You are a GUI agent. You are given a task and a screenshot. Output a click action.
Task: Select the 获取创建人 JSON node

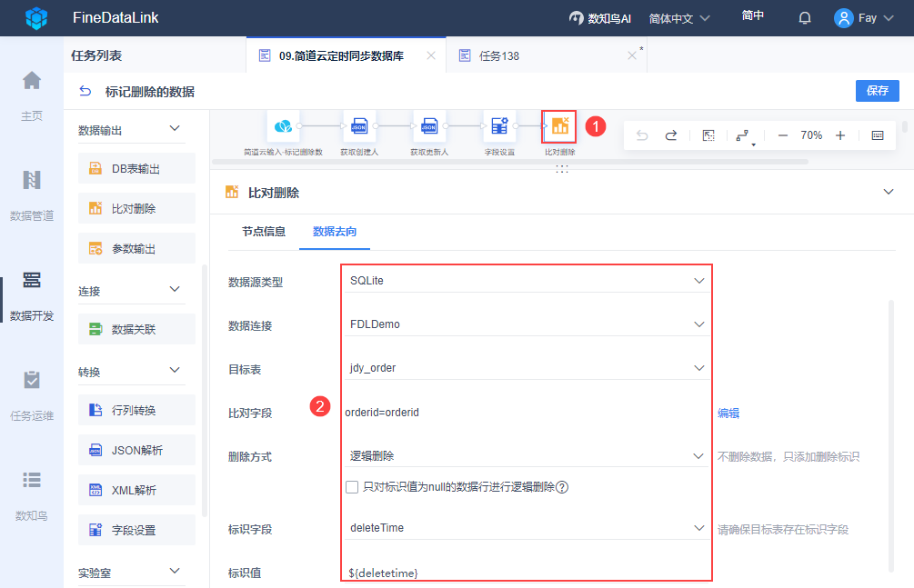pos(359,126)
